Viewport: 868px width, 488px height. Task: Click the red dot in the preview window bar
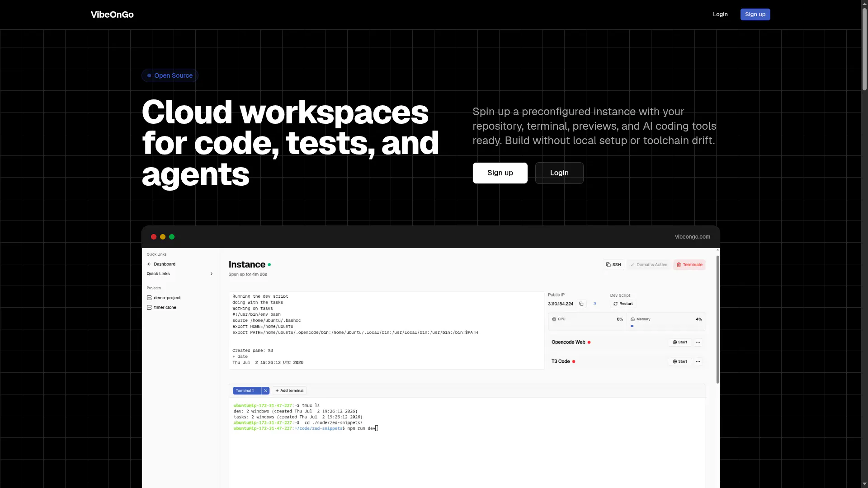tap(154, 237)
